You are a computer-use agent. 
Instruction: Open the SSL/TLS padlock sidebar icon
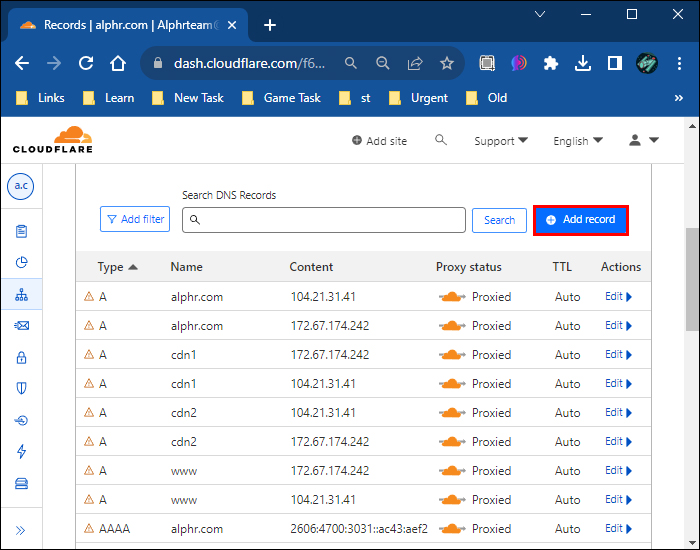[21, 357]
